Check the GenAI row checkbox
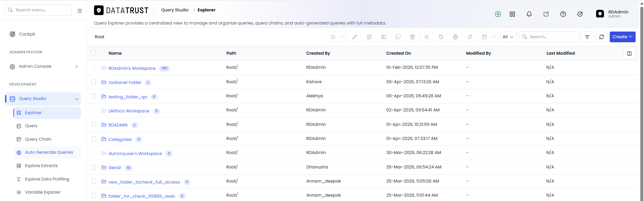The image size is (644, 201). pyautogui.click(x=94, y=167)
